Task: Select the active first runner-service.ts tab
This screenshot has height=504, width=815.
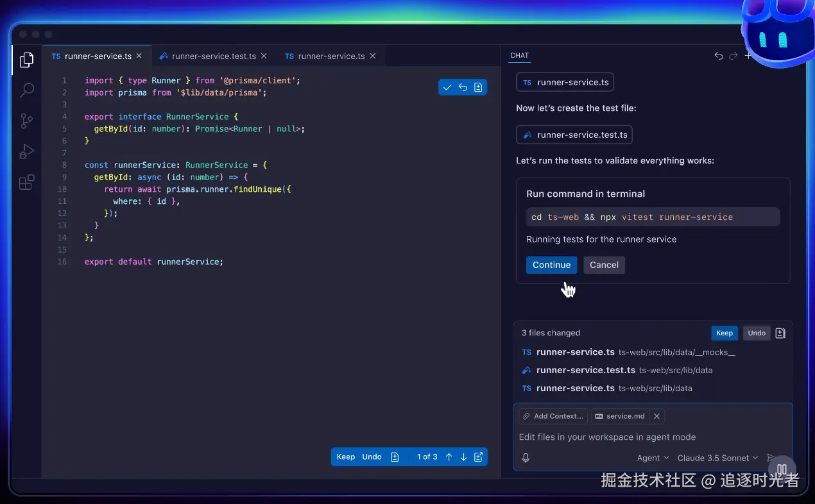Action: [98, 56]
